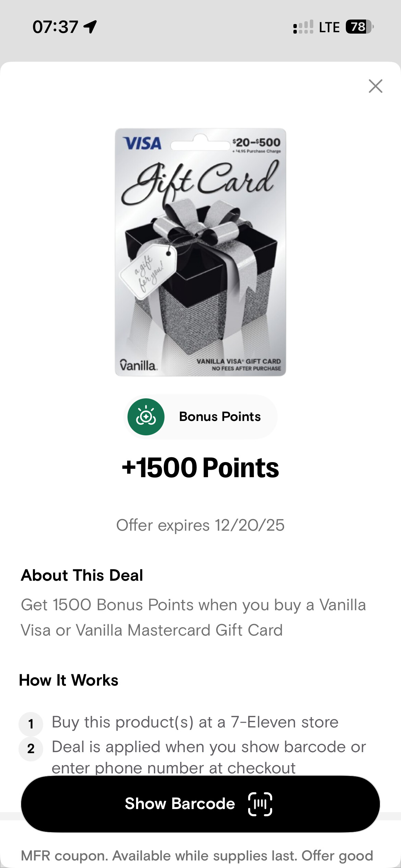Viewport: 401px width, 868px height.
Task: Close the deal details sheet
Action: pyautogui.click(x=375, y=86)
